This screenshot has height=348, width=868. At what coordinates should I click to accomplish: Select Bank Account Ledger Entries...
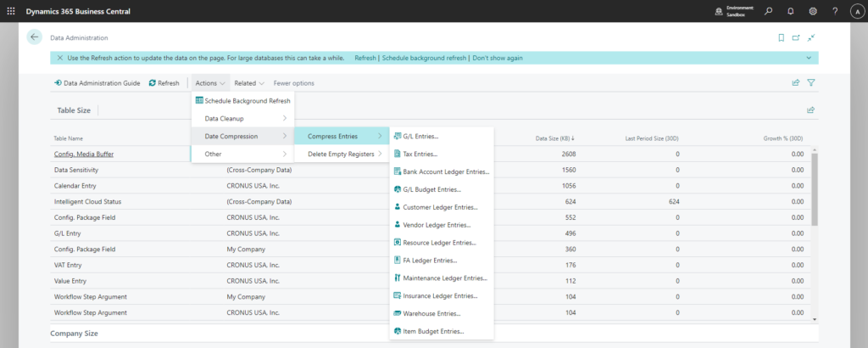tap(442, 171)
